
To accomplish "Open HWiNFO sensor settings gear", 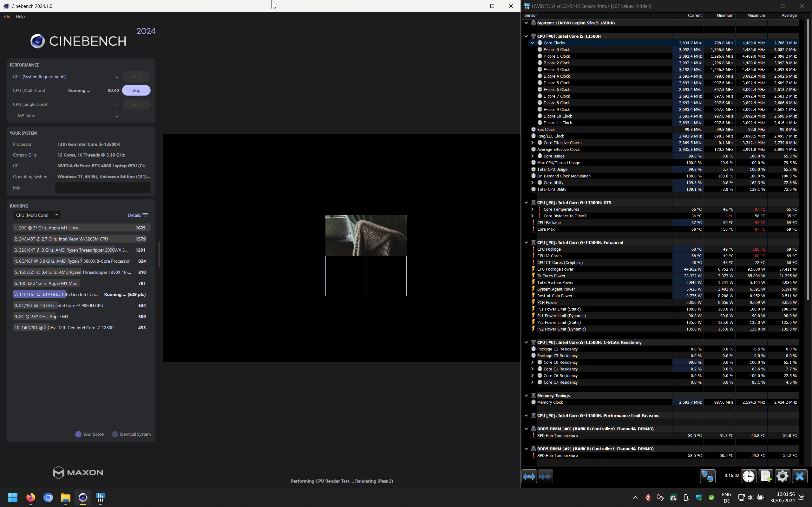I will click(x=783, y=476).
